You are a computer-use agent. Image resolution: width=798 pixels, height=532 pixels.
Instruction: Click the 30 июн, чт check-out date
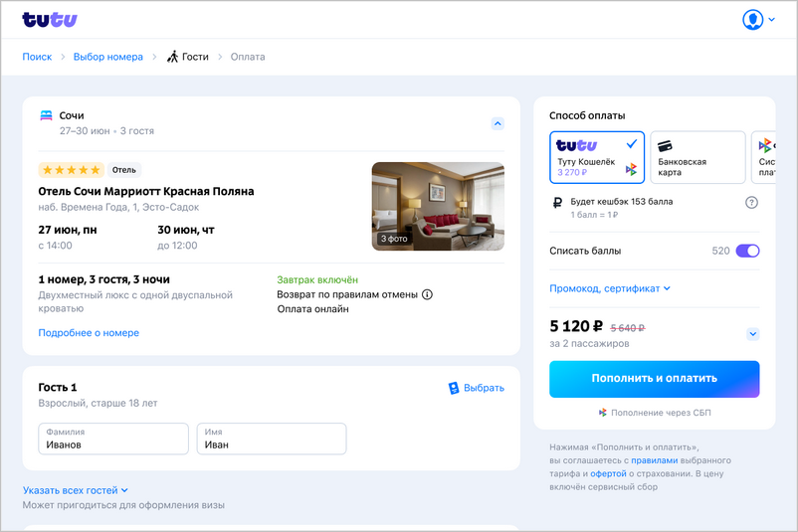(x=186, y=230)
